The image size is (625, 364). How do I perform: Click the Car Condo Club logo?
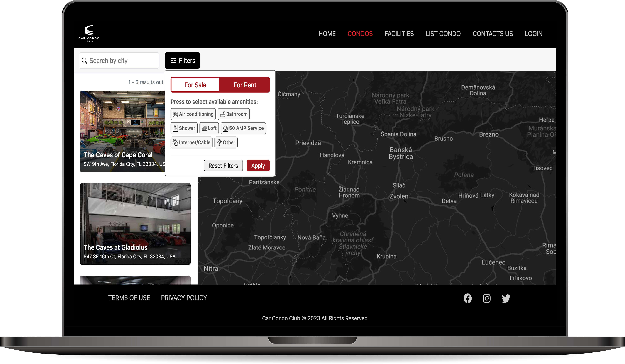(x=89, y=33)
